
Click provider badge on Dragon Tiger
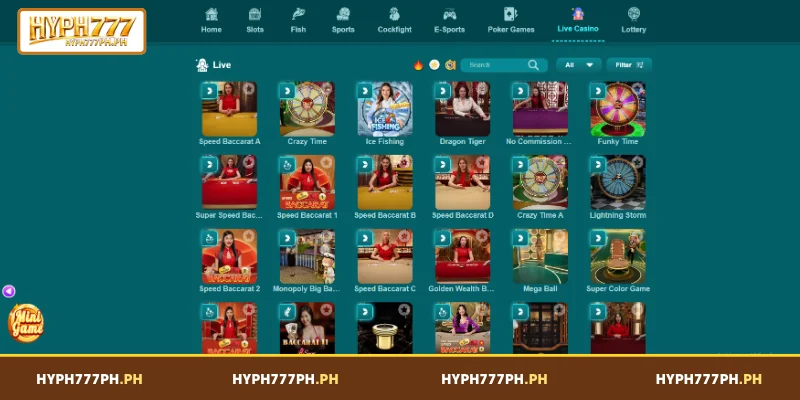point(442,91)
